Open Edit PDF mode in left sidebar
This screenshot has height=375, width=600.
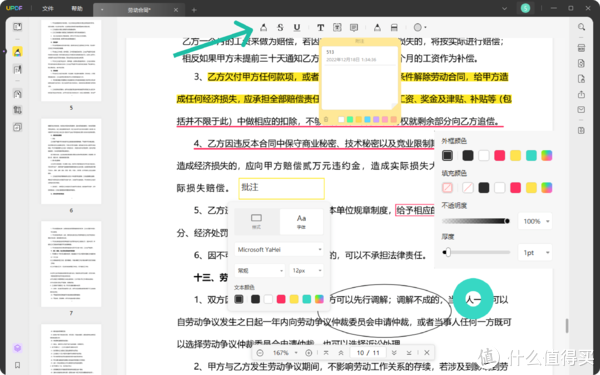tap(17, 69)
